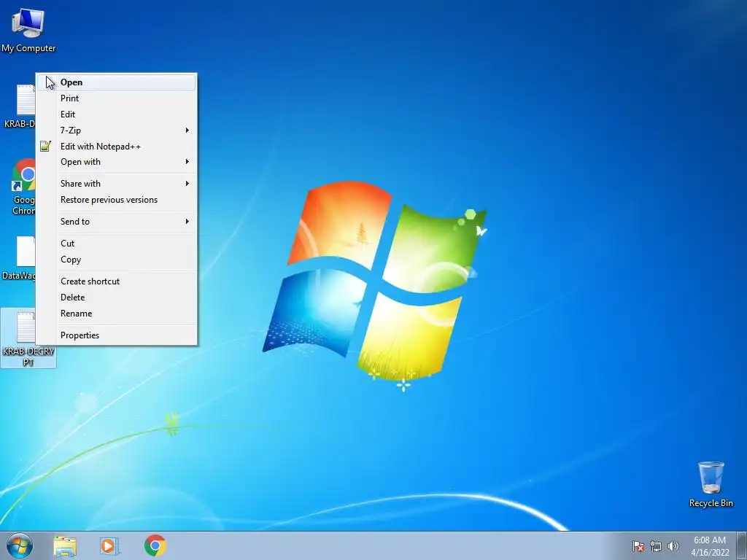Choose Edit with Notepad++
The height and width of the screenshot is (560, 747).
(116, 146)
